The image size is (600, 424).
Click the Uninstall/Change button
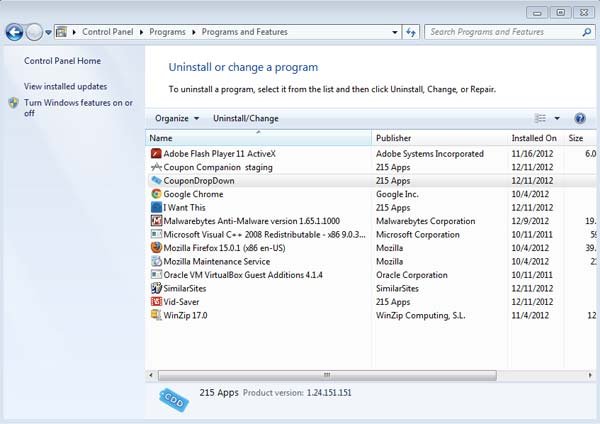click(246, 119)
